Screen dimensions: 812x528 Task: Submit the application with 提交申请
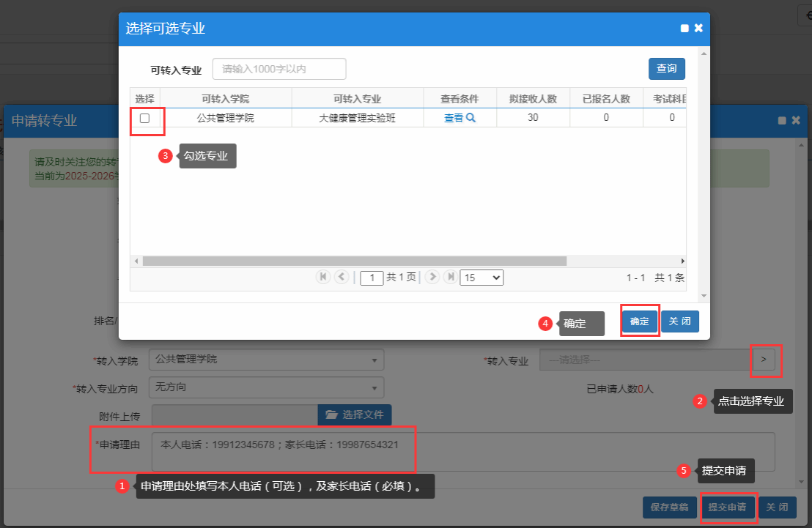click(727, 507)
